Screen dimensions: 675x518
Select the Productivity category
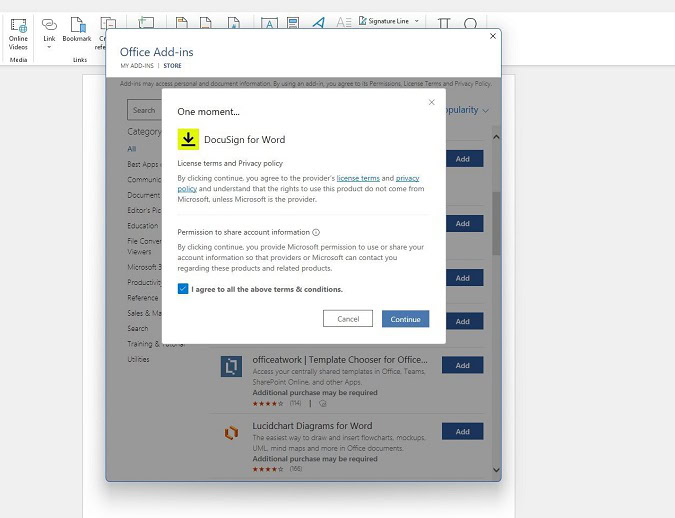point(144,282)
